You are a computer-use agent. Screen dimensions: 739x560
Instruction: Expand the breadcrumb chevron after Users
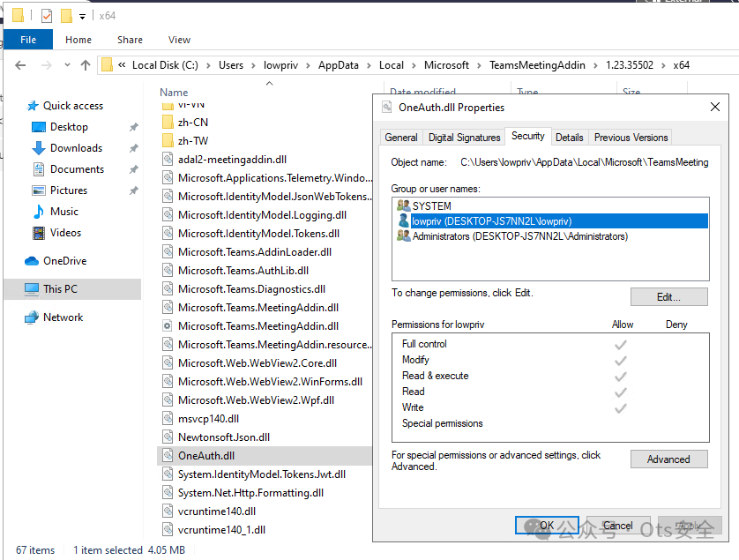pyautogui.click(x=253, y=65)
